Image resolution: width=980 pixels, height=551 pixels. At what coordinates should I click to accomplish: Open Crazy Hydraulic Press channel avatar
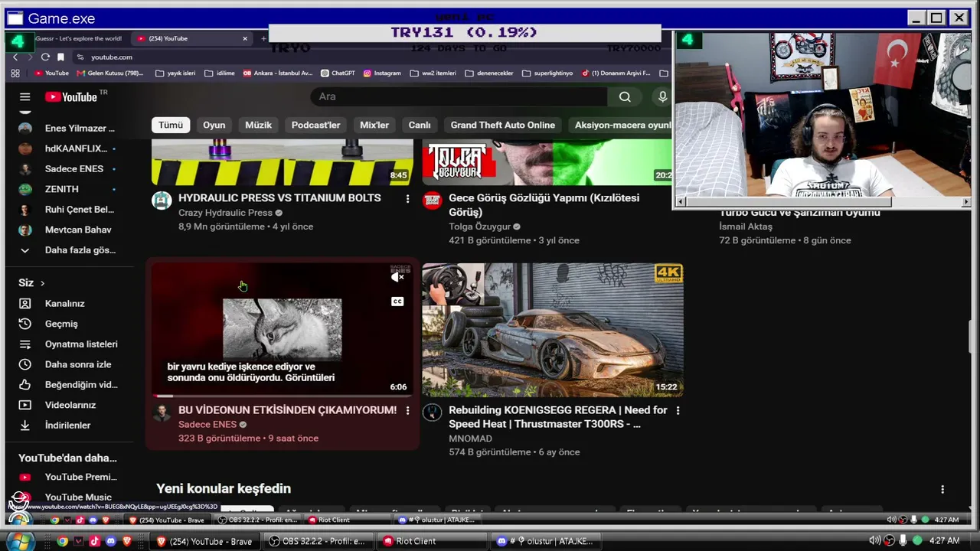coord(162,201)
